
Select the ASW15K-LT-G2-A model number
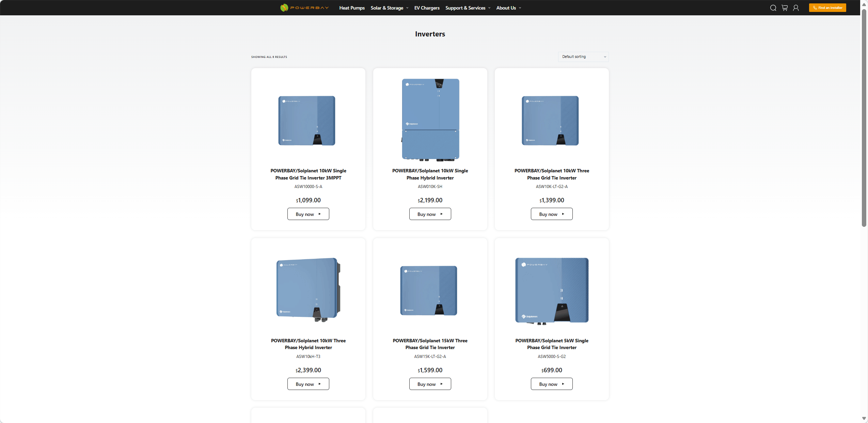coord(430,357)
